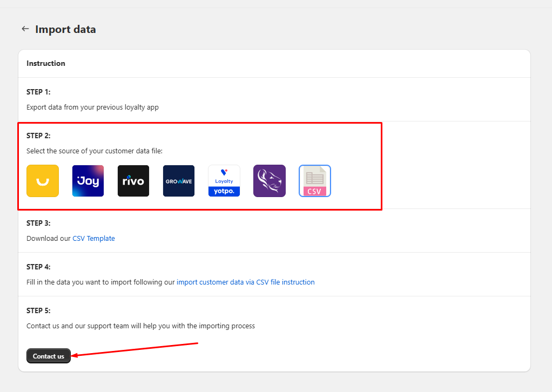Open the CSV Template link
The height and width of the screenshot is (392, 552).
(93, 238)
